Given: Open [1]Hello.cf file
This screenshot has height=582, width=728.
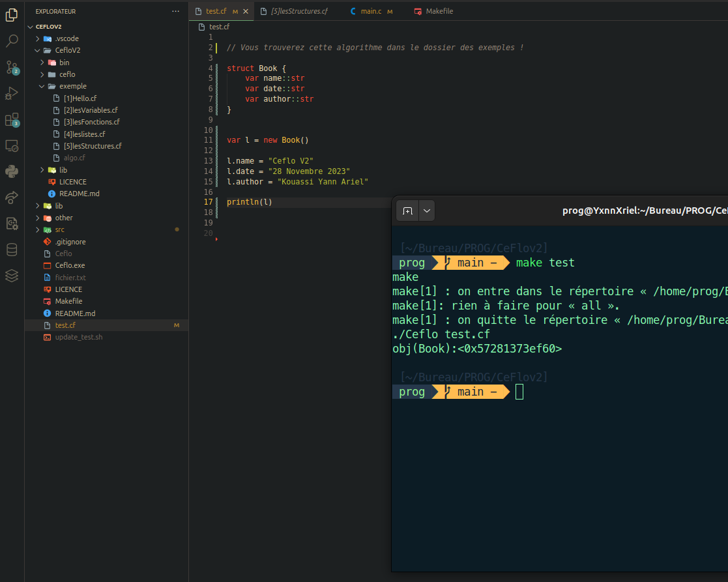Looking at the screenshot, I should [x=80, y=98].
